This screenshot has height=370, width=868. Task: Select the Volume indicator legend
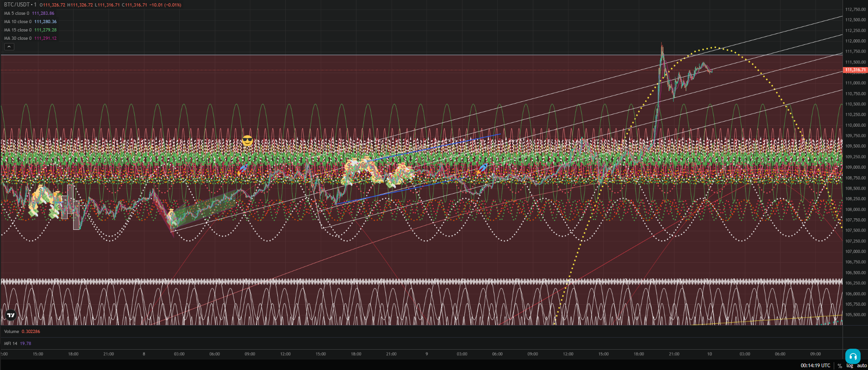pyautogui.click(x=12, y=332)
